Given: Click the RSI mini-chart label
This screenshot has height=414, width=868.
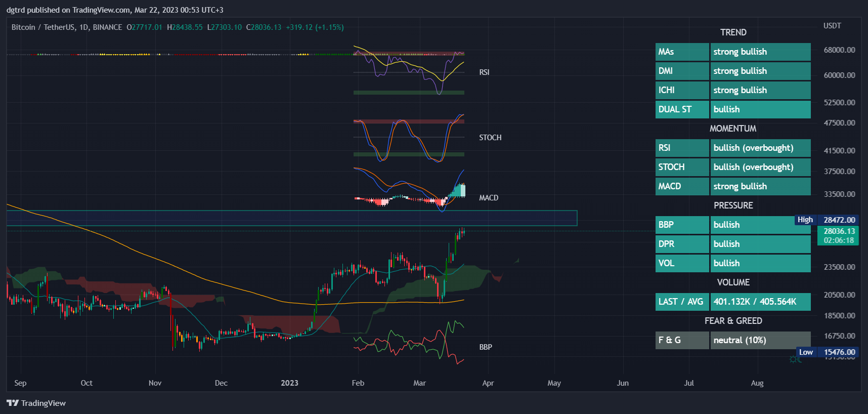Looking at the screenshot, I should pyautogui.click(x=484, y=72).
